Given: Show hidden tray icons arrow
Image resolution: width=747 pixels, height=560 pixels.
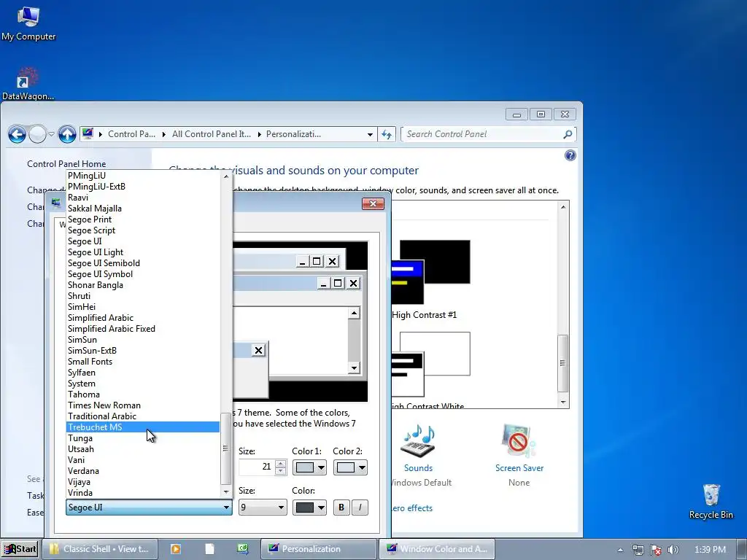Looking at the screenshot, I should point(620,550).
